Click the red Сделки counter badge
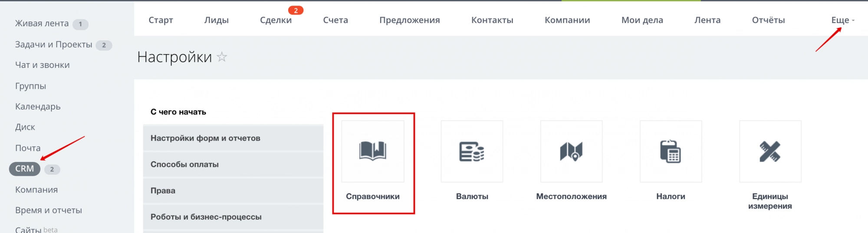Image resolution: width=868 pixels, height=233 pixels. 296,10
